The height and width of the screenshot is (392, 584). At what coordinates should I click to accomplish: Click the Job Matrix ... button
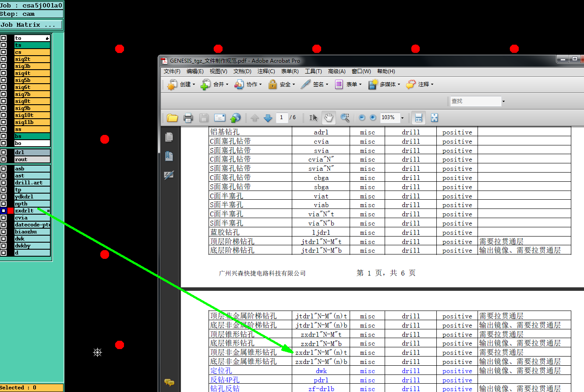32,25
